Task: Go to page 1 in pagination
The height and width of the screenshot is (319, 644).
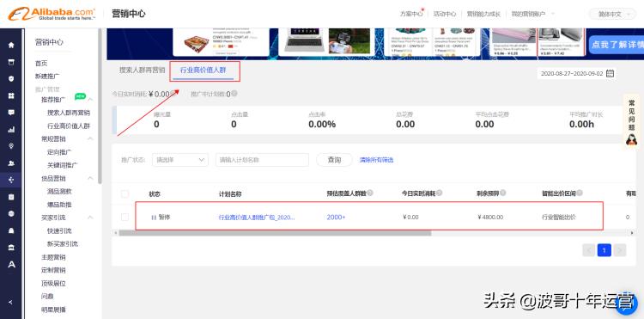Action: point(605,250)
